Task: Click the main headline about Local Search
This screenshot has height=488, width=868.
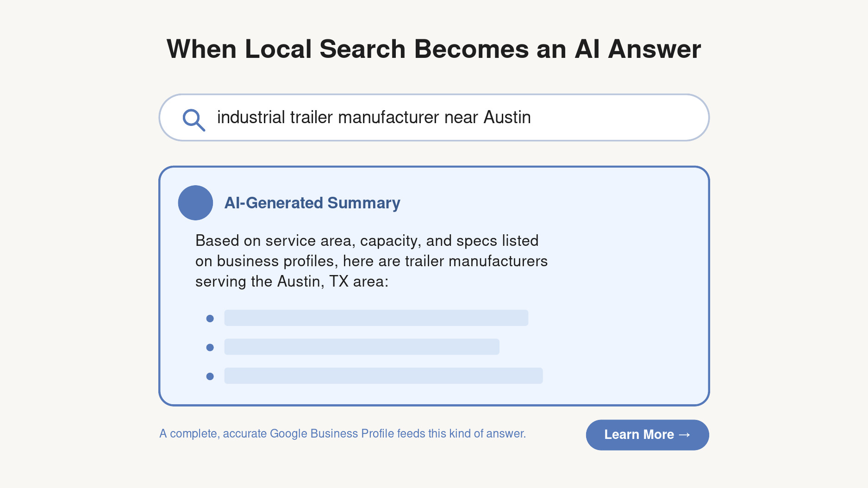Action: (x=434, y=49)
